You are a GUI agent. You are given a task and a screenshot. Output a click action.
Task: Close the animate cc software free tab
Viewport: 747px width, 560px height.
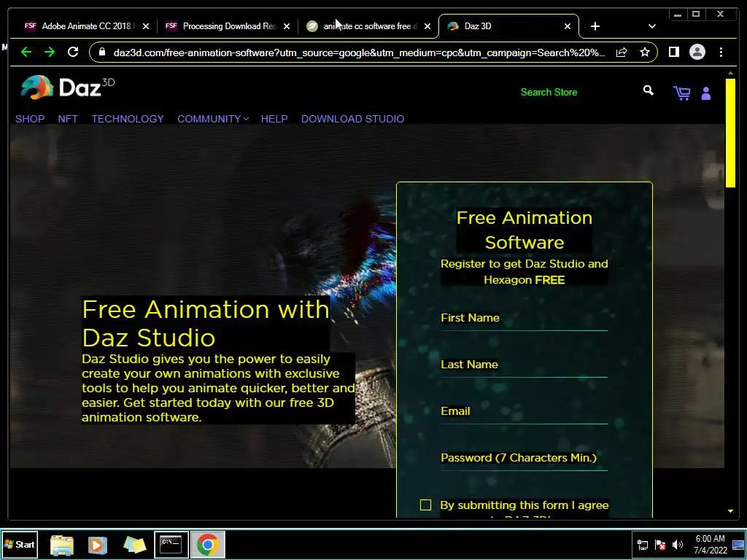point(427,27)
